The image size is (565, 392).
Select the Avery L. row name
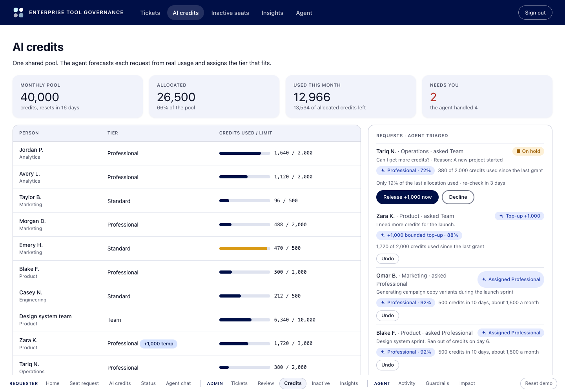pos(29,174)
